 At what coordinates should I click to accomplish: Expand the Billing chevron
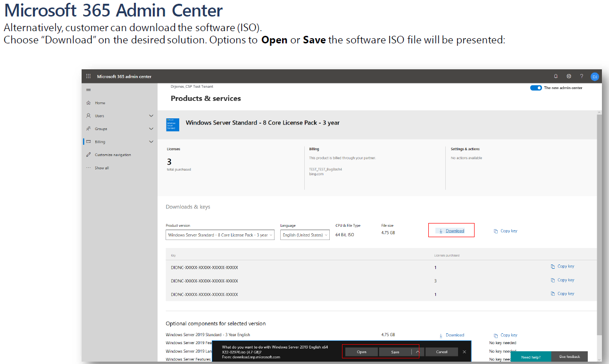(x=151, y=142)
